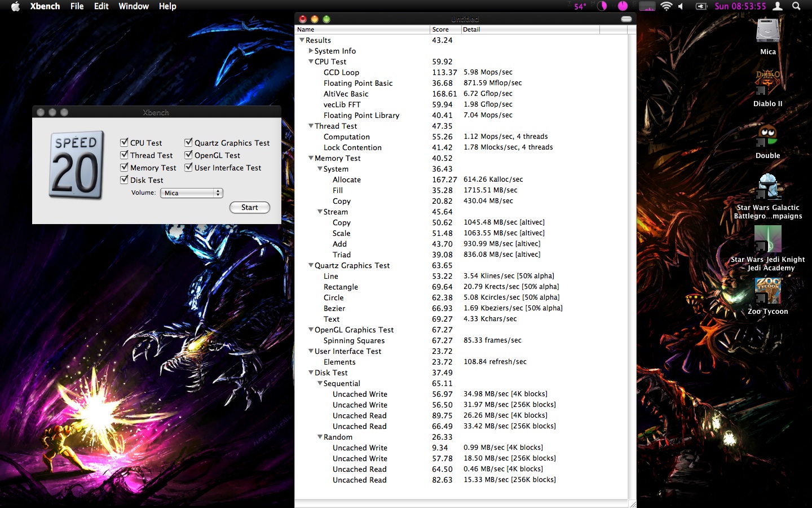The height and width of the screenshot is (508, 812).
Task: Select the Star Wars Jedi Academy icon
Action: (x=767, y=239)
